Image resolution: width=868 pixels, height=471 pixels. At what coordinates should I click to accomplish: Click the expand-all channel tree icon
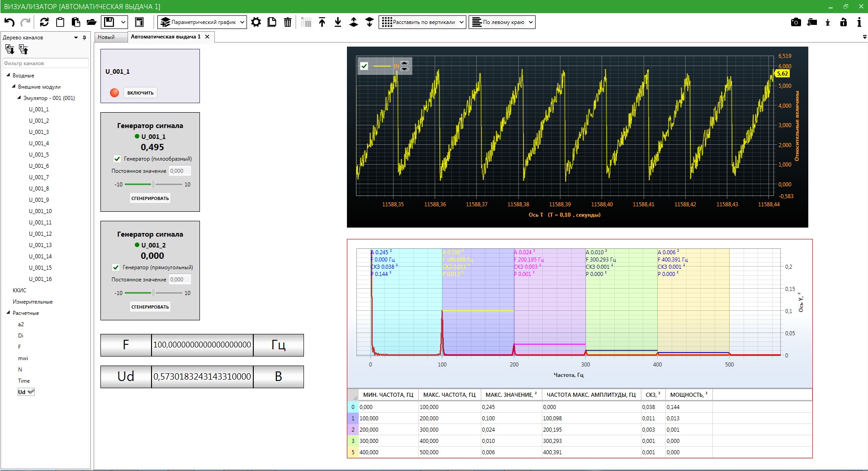(9, 49)
